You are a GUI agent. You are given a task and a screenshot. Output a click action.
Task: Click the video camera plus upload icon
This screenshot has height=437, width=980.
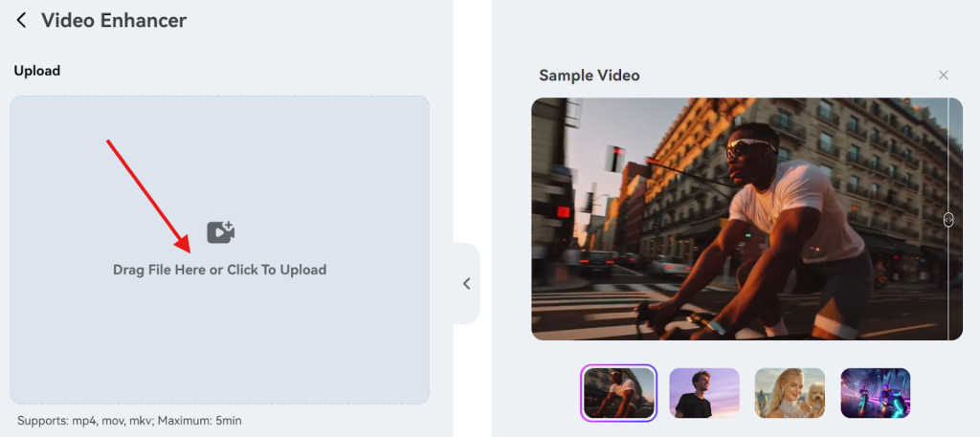pyautogui.click(x=220, y=231)
